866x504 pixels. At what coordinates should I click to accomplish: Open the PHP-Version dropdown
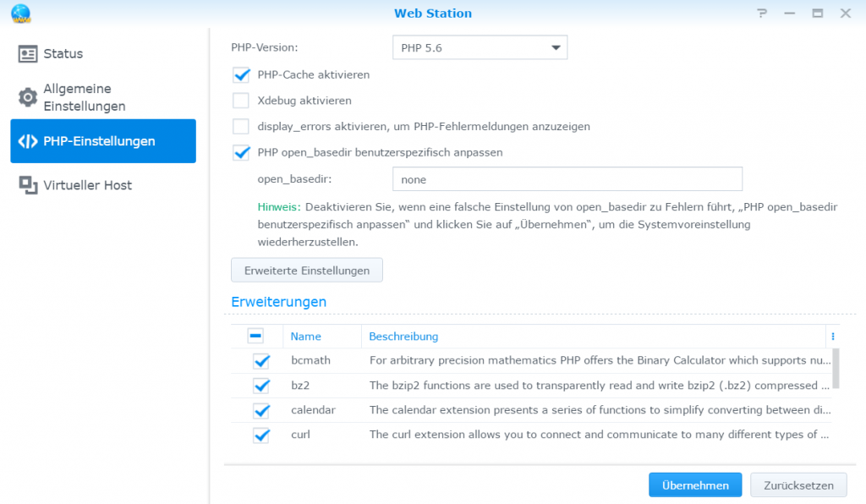point(554,47)
